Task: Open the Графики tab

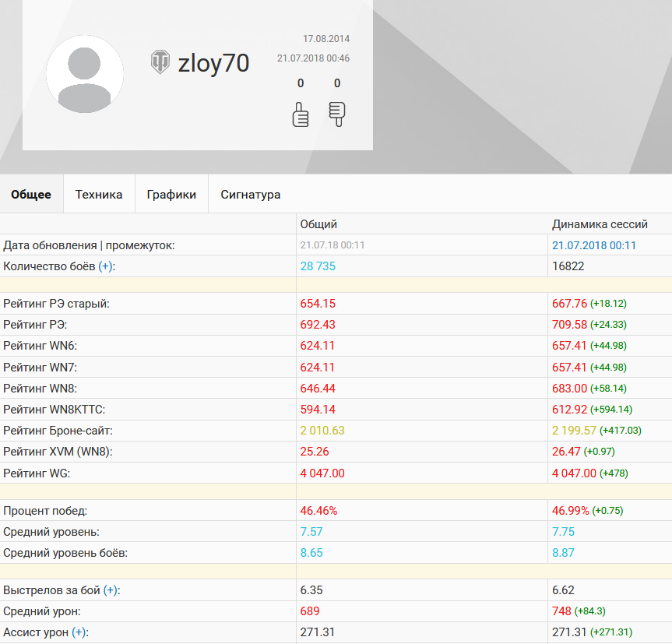Action: point(171,194)
